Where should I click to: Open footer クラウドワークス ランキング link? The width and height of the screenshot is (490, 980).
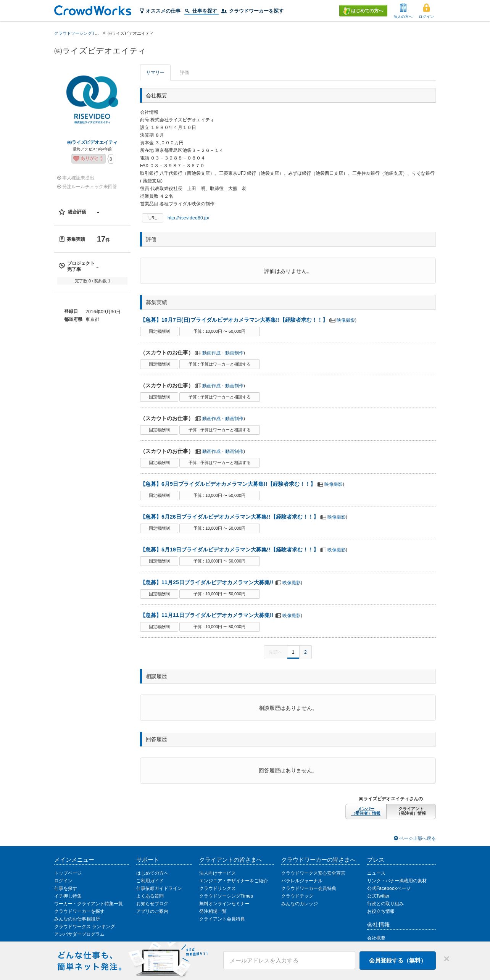click(85, 927)
